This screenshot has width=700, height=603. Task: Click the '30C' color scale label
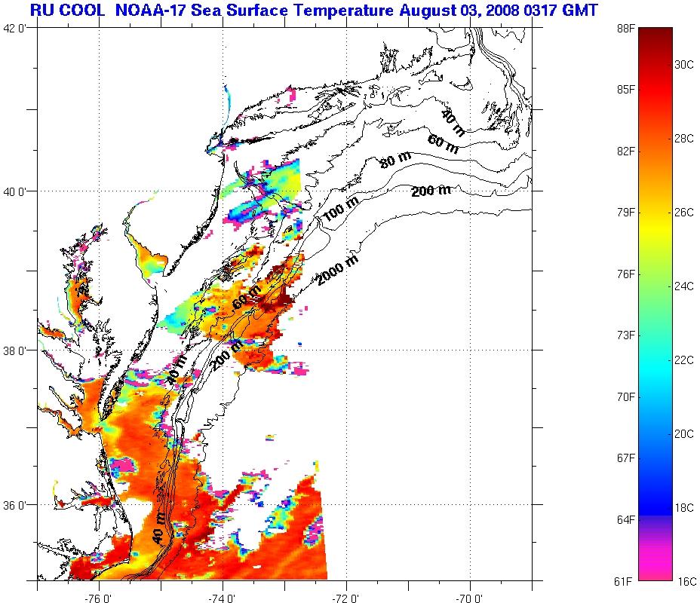[684, 65]
